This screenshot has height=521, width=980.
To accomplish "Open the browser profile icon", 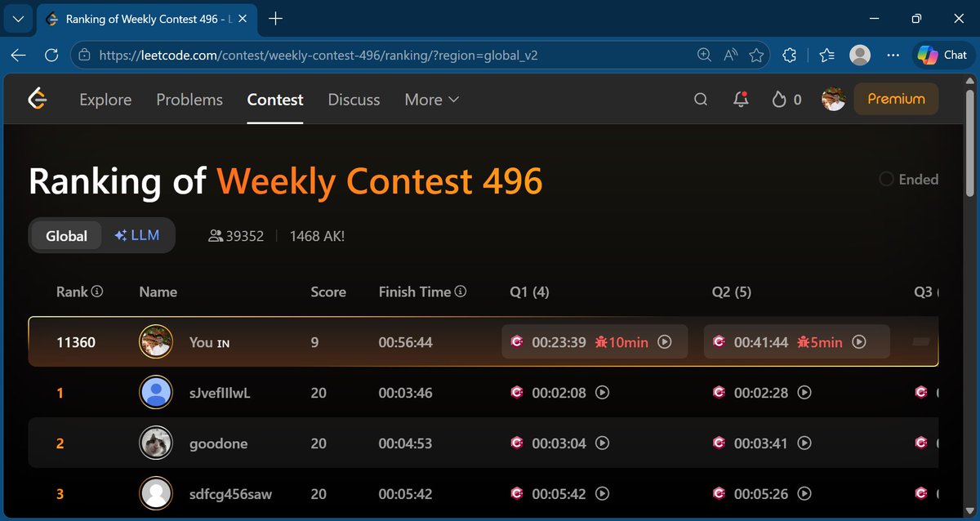I will [860, 56].
